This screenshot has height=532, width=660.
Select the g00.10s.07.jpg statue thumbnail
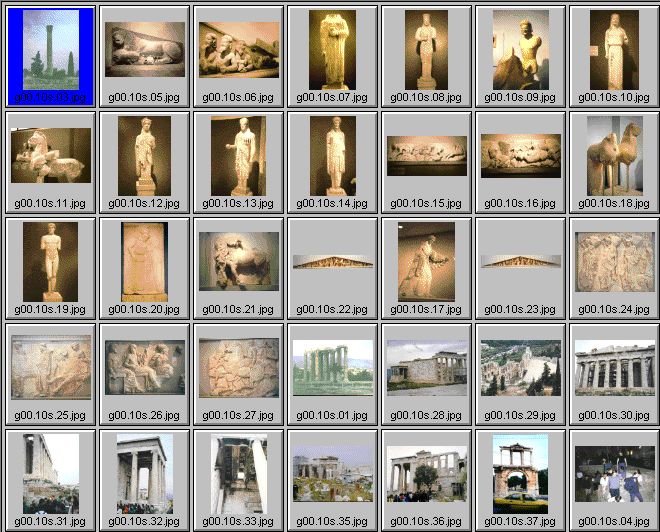click(332, 50)
